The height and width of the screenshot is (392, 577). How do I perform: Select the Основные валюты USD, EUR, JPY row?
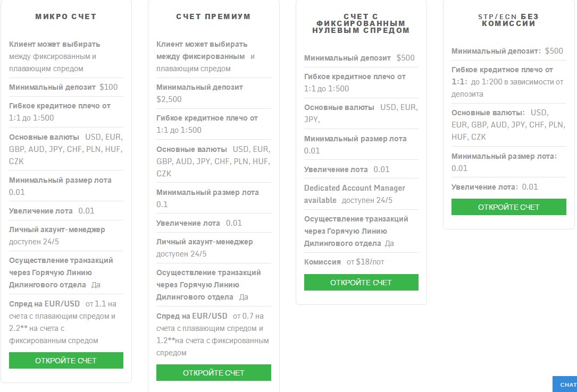361,113
